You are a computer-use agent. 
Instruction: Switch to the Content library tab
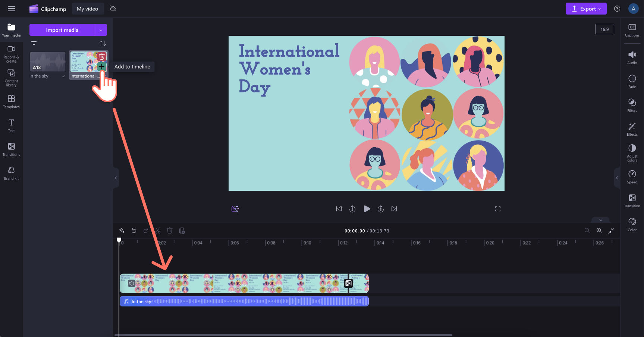click(x=11, y=77)
